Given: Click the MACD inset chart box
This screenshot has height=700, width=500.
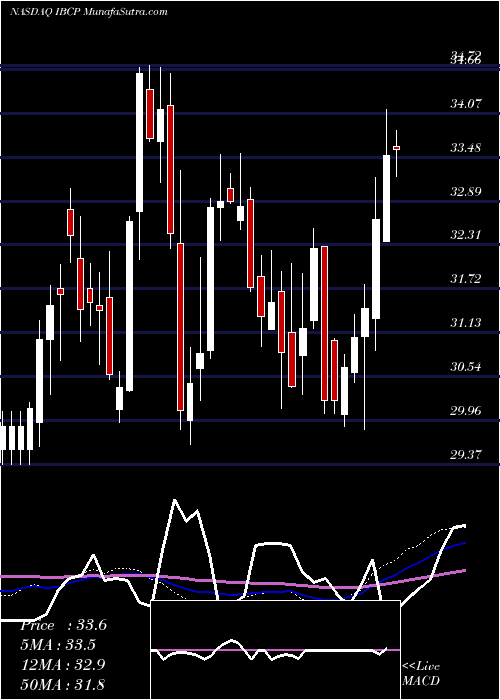Looking at the screenshot, I should coord(275,650).
